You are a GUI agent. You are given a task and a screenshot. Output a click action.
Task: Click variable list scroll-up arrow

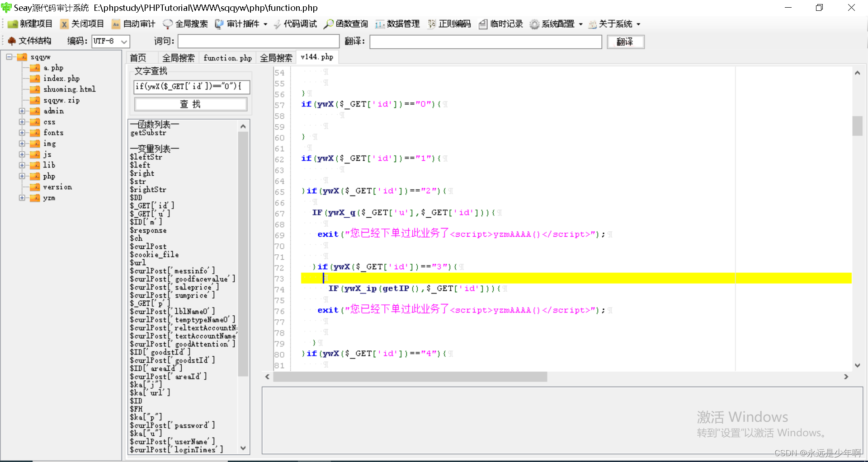coord(243,126)
